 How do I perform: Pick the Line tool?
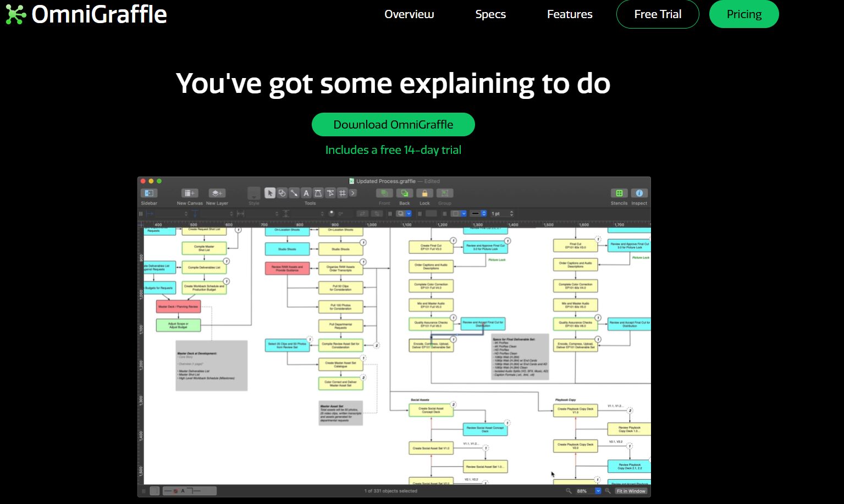click(x=294, y=193)
